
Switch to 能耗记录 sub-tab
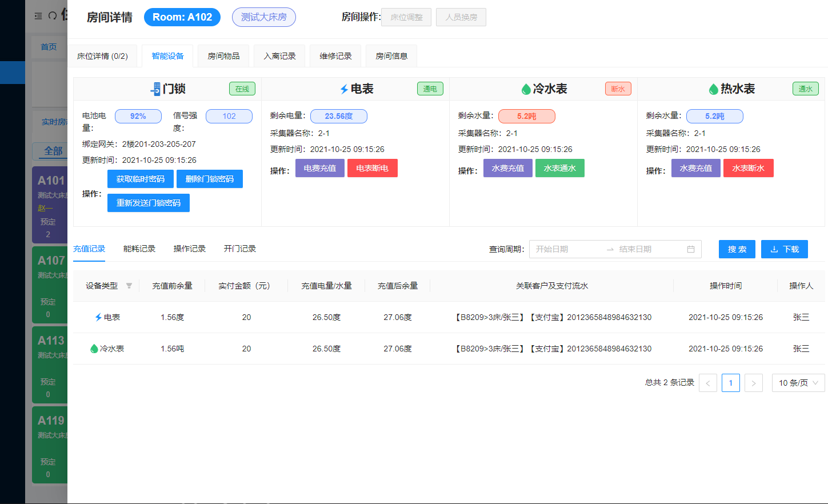[x=139, y=249]
